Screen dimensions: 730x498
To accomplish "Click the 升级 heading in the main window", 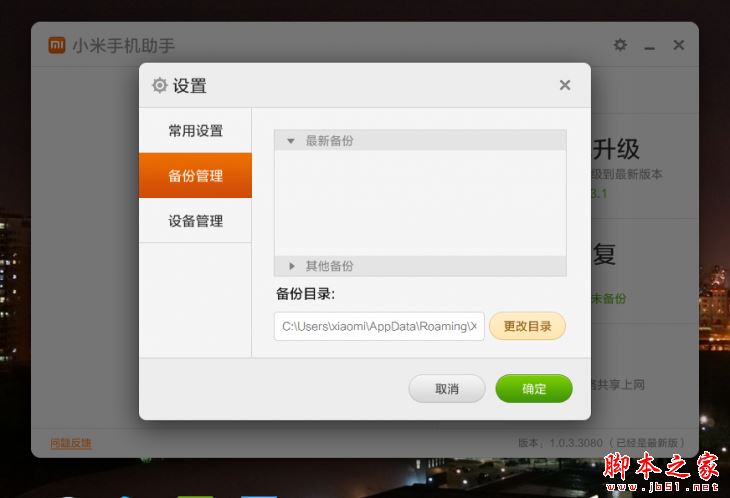I will [615, 149].
